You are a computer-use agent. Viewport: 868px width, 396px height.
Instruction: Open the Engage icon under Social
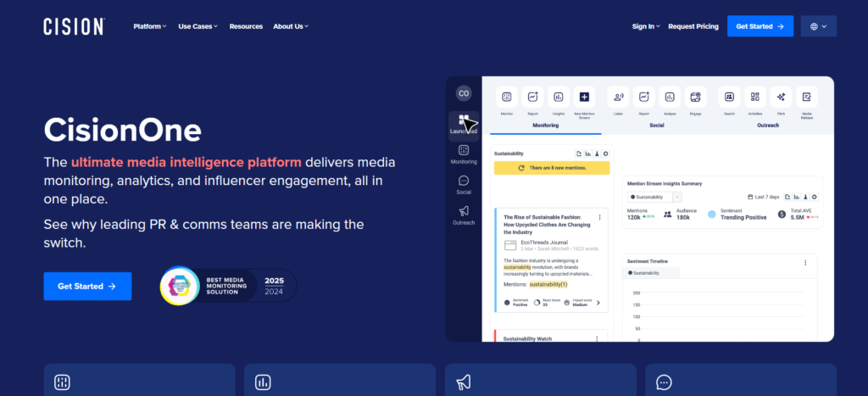695,98
